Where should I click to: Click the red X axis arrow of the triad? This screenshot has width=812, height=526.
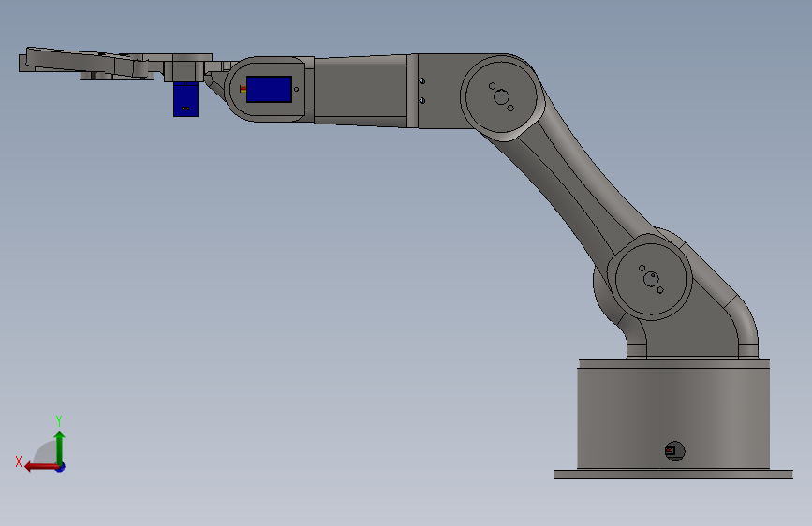tap(40, 467)
